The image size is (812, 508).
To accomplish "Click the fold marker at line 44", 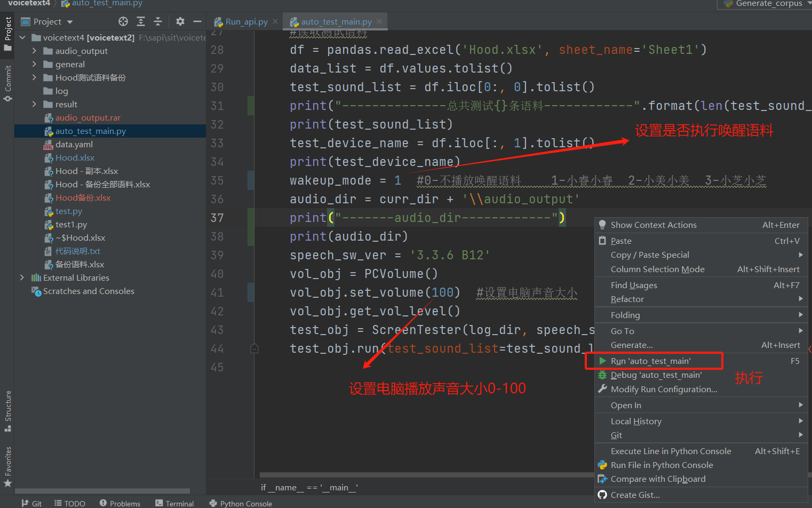I will (254, 348).
